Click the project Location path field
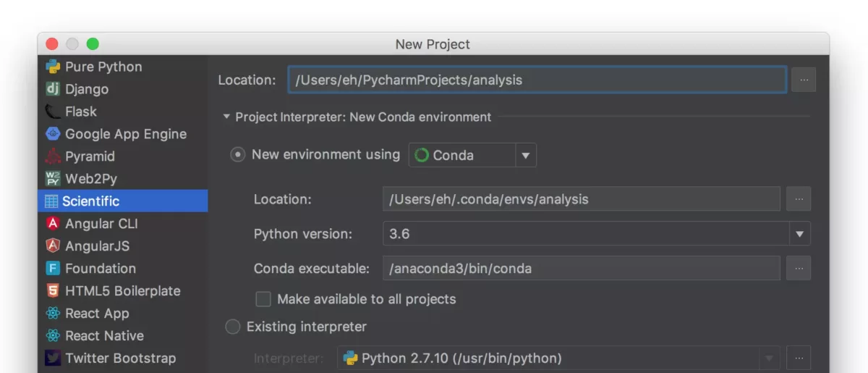Viewport: 868px width, 373px height. tap(537, 80)
